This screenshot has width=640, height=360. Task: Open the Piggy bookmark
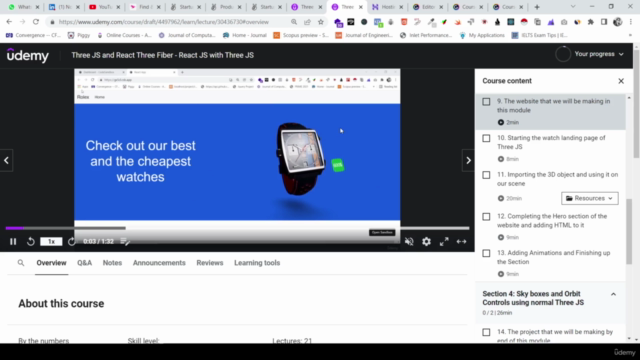(79, 36)
